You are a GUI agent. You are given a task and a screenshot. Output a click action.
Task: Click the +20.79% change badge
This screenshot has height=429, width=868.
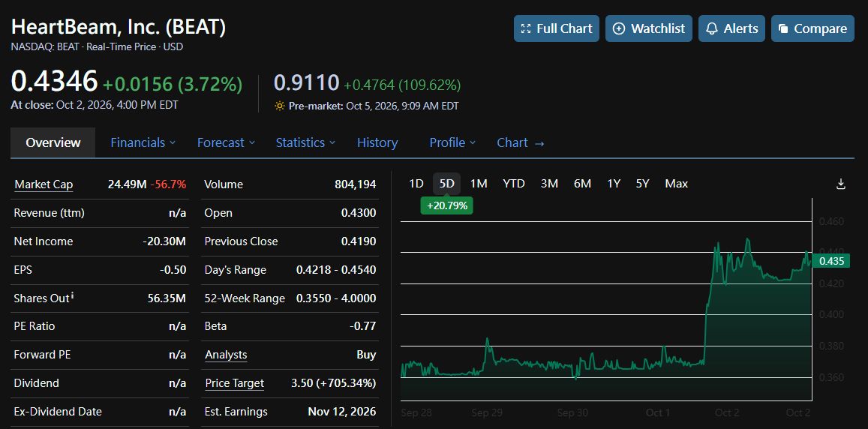coord(446,206)
